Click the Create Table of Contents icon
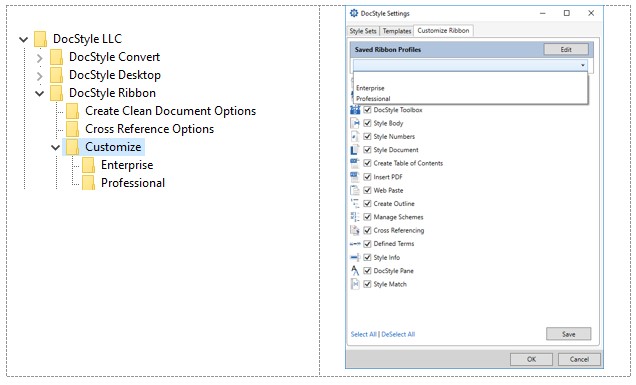 [355, 163]
